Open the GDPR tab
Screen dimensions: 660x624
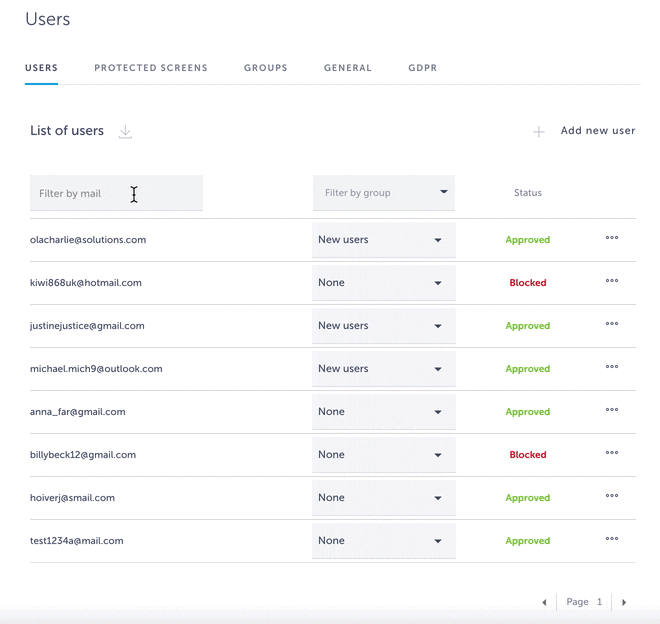point(422,68)
